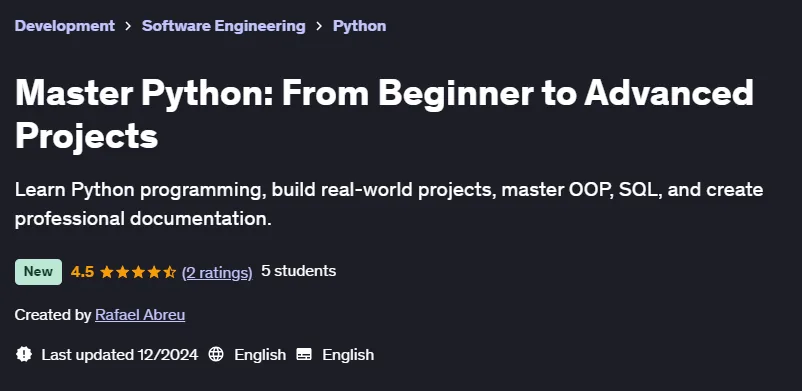Screen dimensions: 802x391
Task: Click the Last updated 12/2024 text
Action: coord(120,355)
